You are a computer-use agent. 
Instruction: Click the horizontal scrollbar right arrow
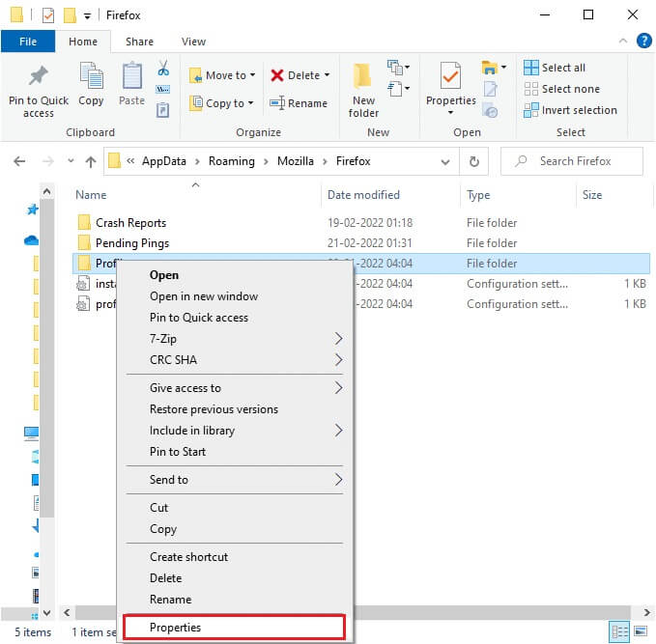pos(647,613)
